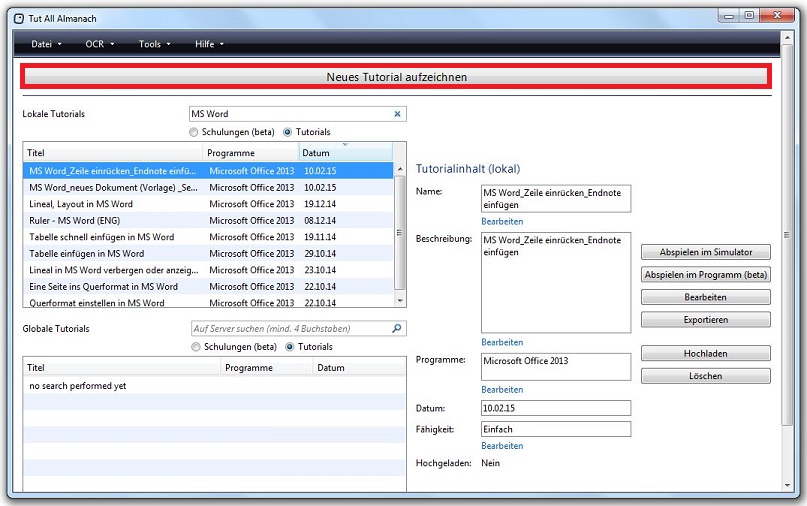
Task: Open the Tools dropdown menu
Action: pos(154,44)
